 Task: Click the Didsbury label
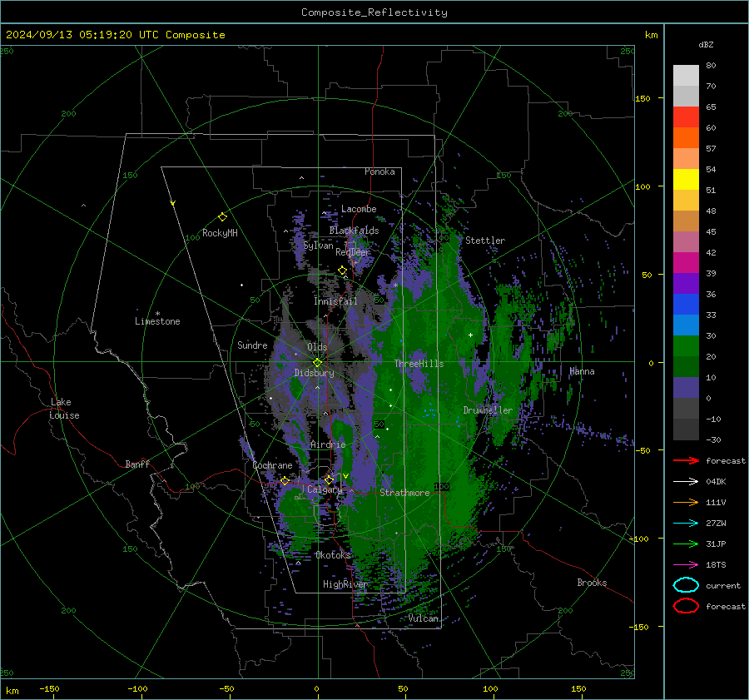click(x=314, y=373)
